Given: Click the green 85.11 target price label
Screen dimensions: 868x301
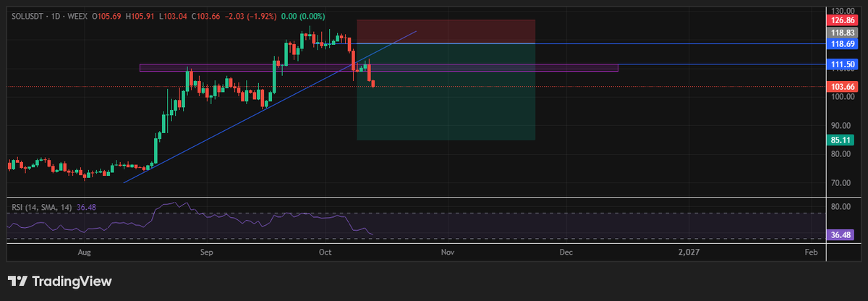Looking at the screenshot, I should pyautogui.click(x=841, y=140).
